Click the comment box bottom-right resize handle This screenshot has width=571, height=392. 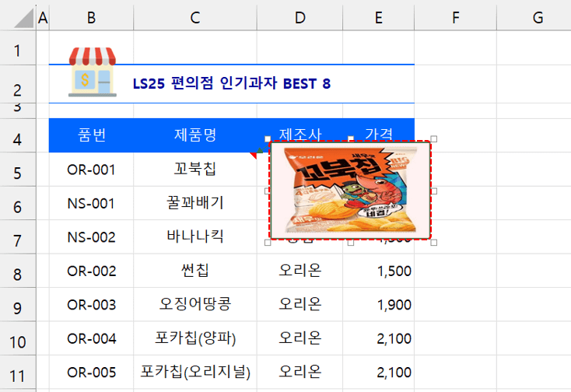(x=434, y=243)
